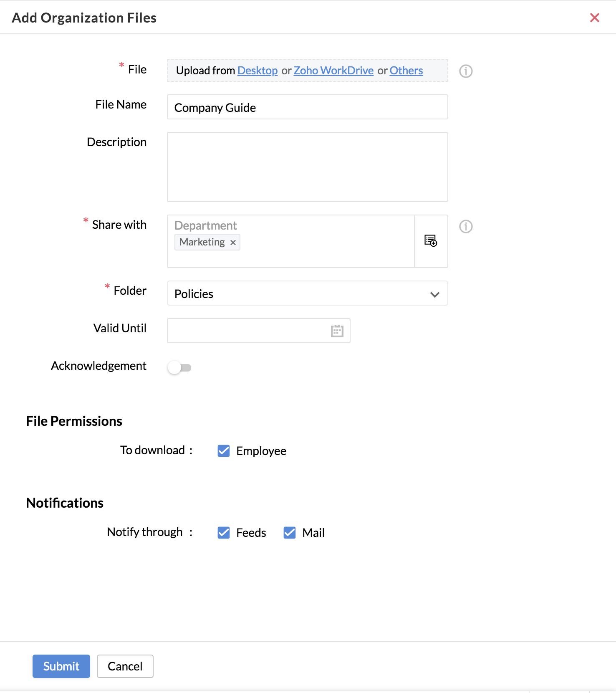616x693 pixels.
Task: Enable the Acknowledgement toggle
Action: click(x=179, y=368)
